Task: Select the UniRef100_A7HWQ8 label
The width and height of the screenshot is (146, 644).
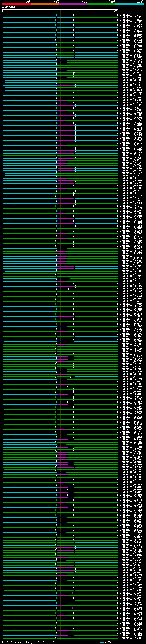Action: [131, 65]
